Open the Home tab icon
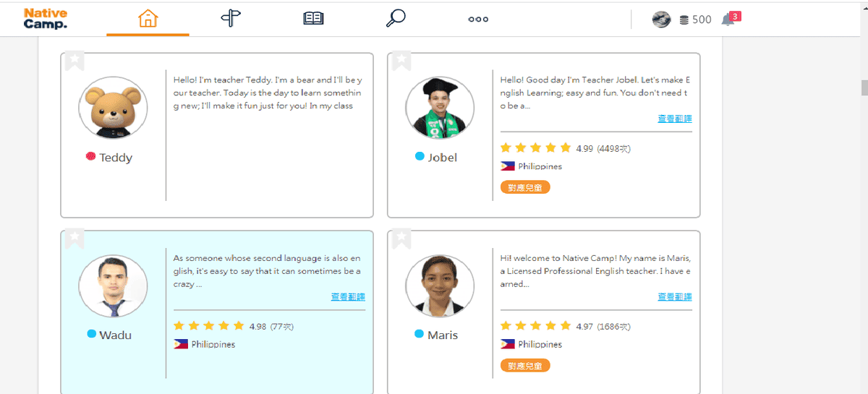Viewport: 868px width, 394px height. [x=148, y=18]
